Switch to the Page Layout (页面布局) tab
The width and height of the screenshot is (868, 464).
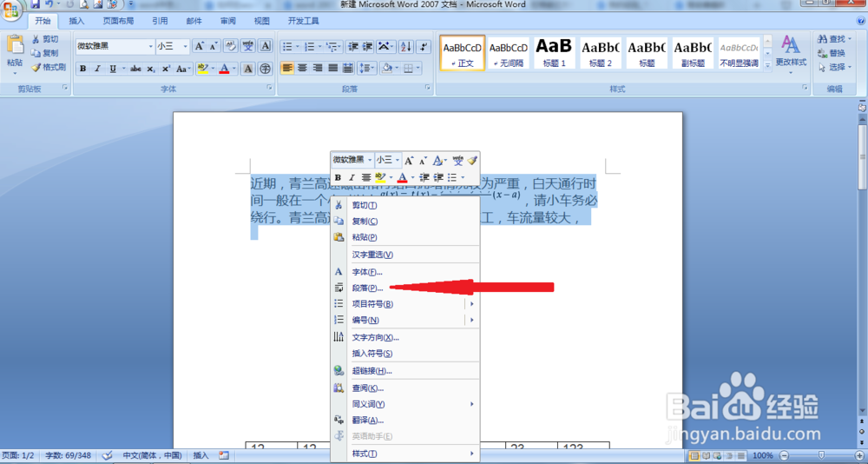(118, 21)
